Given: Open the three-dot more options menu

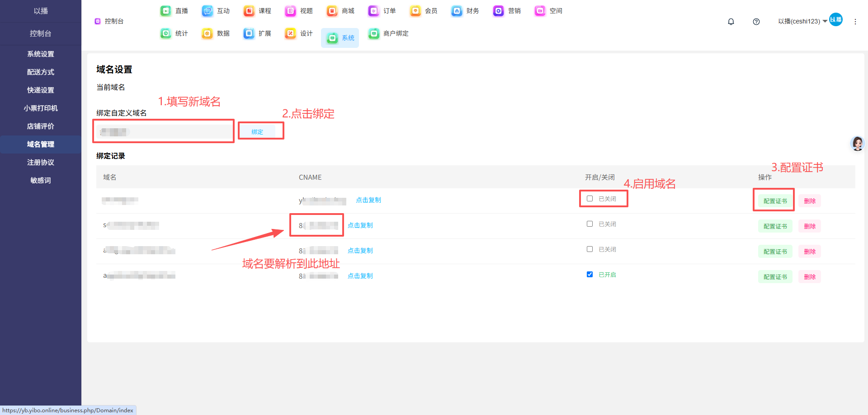Looking at the screenshot, I should click(855, 22).
